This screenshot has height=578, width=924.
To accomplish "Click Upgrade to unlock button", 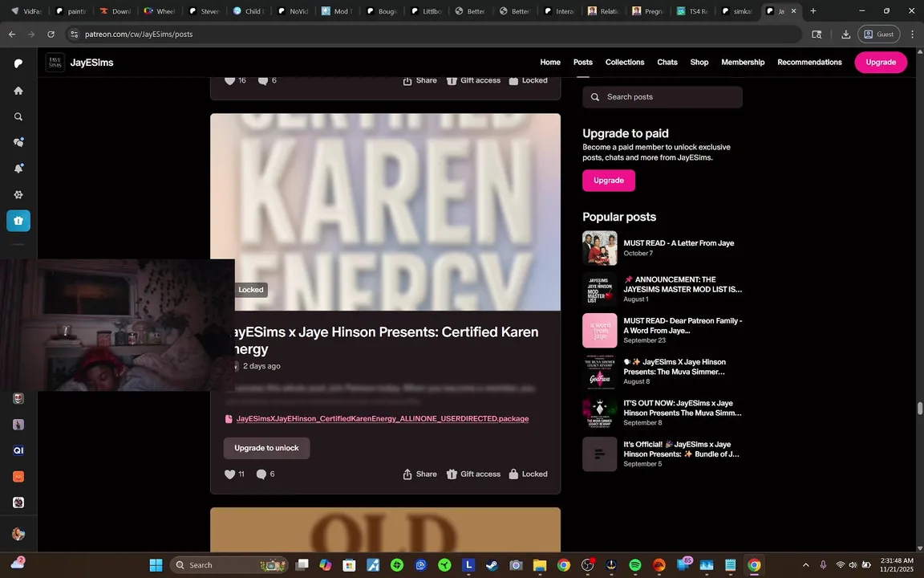I will 266,448.
